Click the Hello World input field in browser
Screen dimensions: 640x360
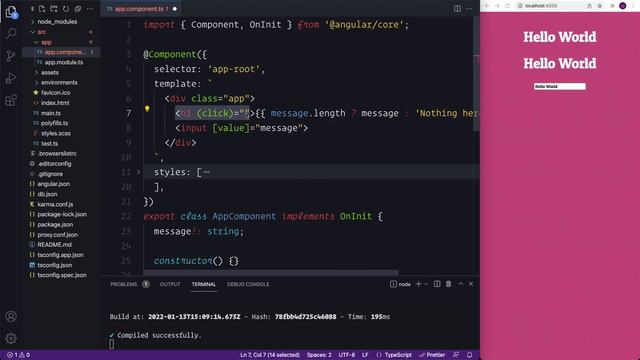click(x=560, y=86)
